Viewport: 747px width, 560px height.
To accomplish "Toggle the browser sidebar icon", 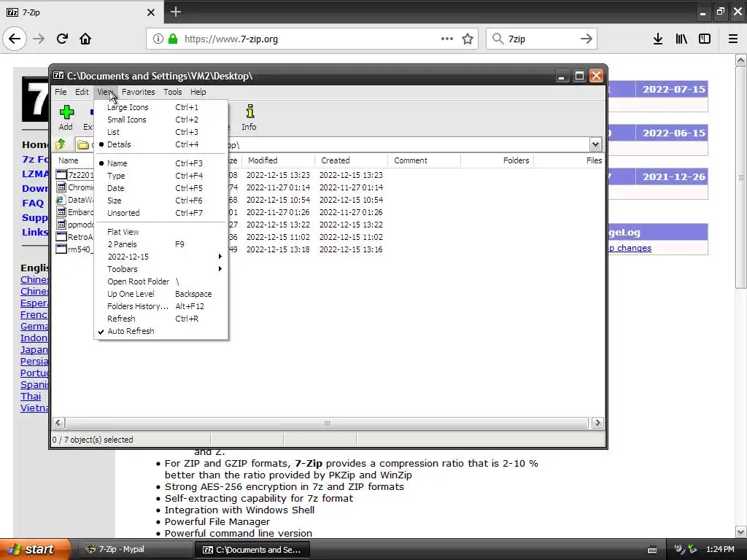I will tap(705, 39).
